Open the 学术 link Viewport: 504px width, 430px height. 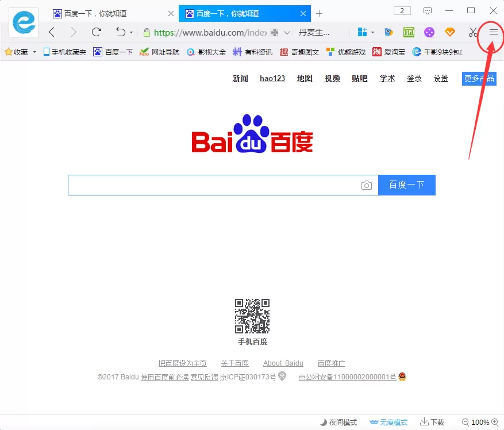[x=387, y=79]
